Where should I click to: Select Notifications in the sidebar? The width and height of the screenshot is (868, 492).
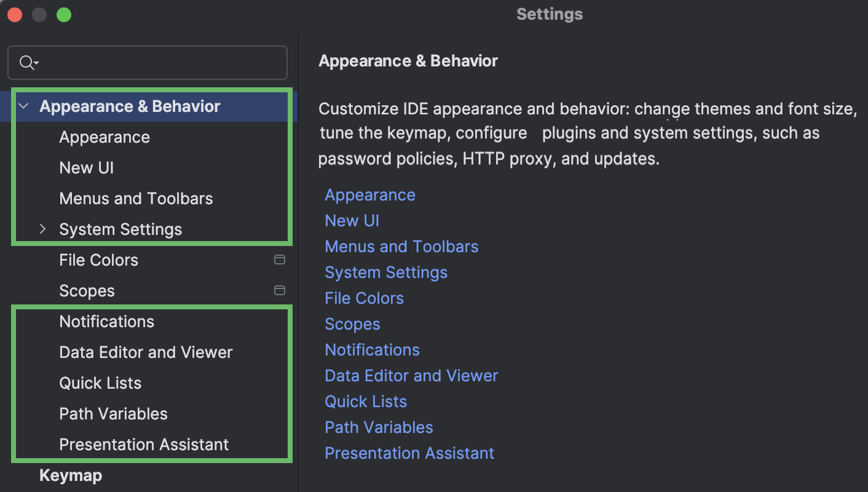pyautogui.click(x=106, y=321)
